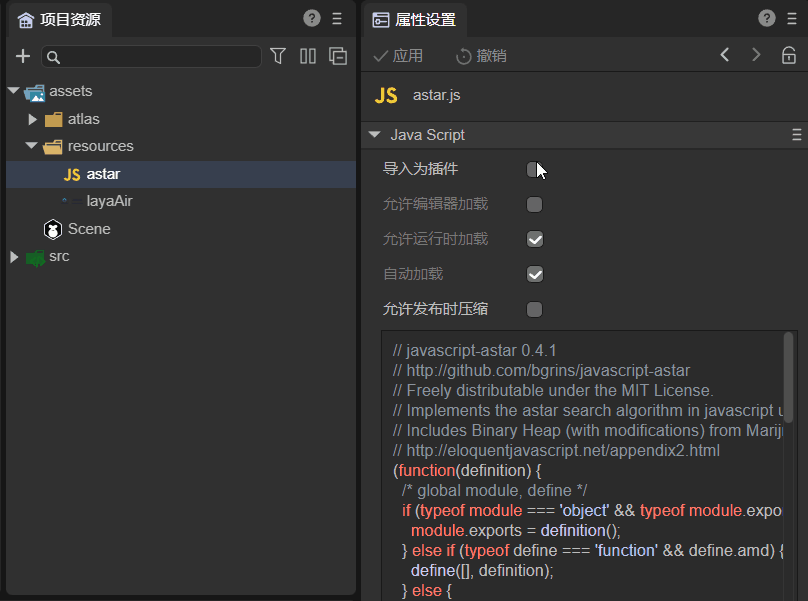
Task: Open help in the project resources panel
Action: (x=312, y=18)
